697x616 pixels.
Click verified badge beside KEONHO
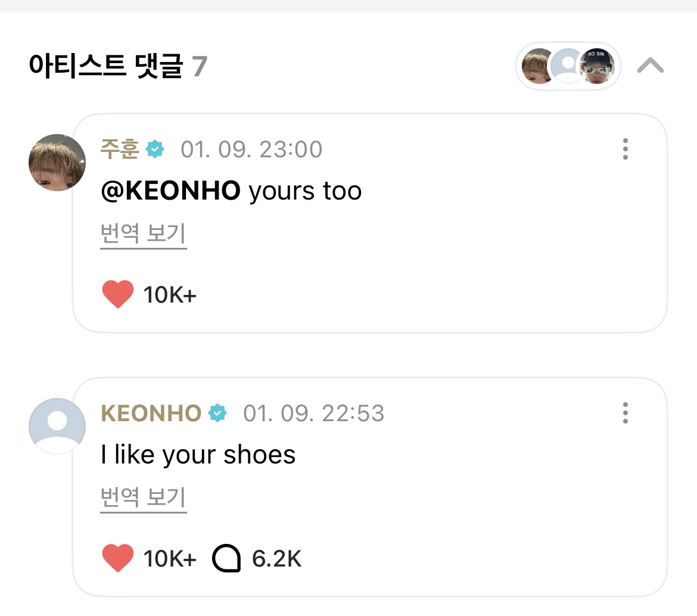217,413
